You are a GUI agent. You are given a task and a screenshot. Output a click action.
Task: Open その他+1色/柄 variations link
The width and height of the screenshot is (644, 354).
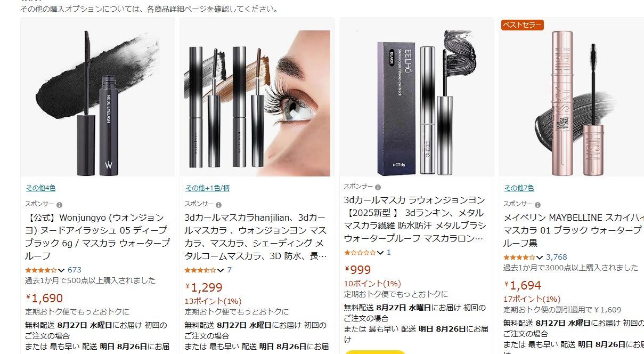point(207,188)
